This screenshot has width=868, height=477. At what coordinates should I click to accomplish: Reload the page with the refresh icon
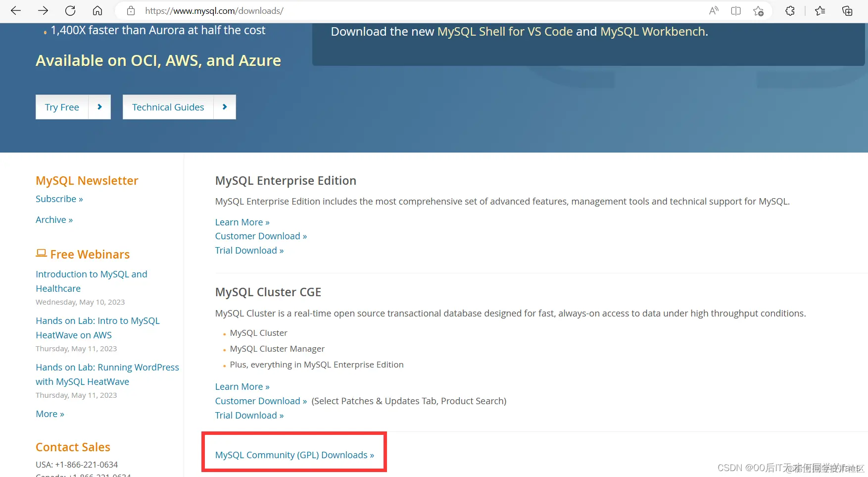click(x=70, y=10)
